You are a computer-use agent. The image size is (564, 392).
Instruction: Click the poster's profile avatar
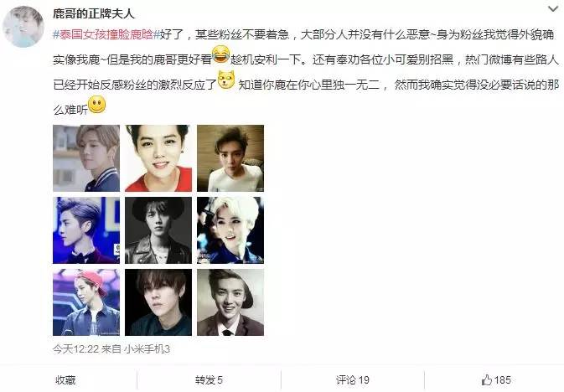tap(23, 27)
